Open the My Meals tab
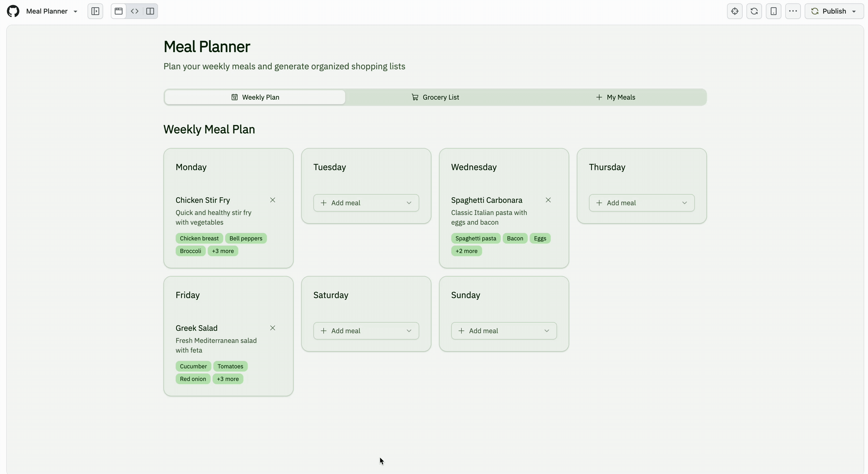 coord(616,97)
